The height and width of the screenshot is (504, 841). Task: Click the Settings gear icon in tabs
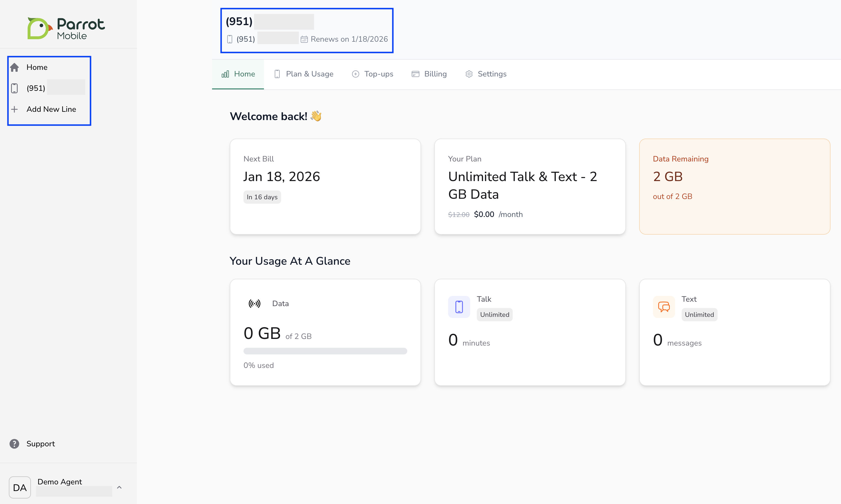click(x=469, y=74)
